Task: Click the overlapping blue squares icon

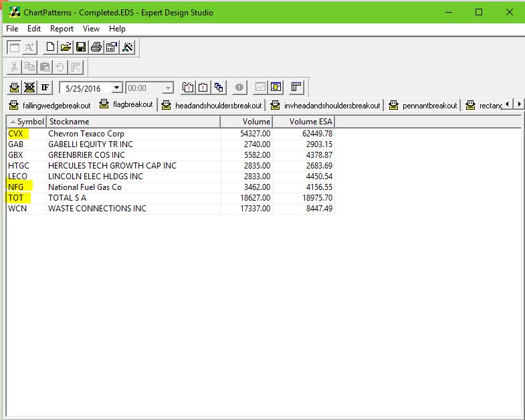Action: click(x=219, y=88)
